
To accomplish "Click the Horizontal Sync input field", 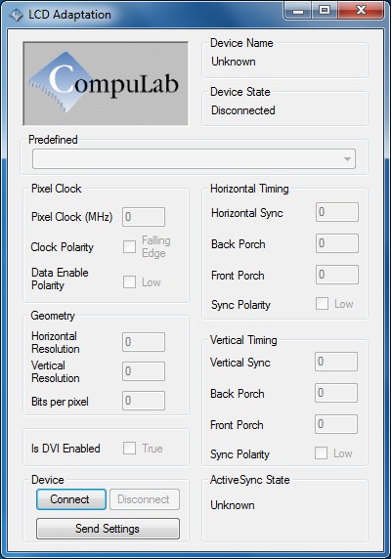I will pyautogui.click(x=337, y=212).
